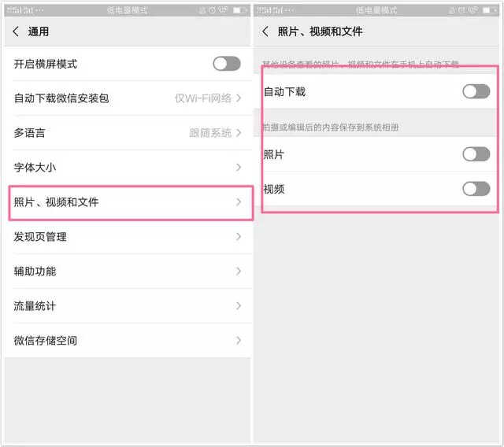
Task: Open 照片、视频和文件 menu entry
Action: coord(131,202)
